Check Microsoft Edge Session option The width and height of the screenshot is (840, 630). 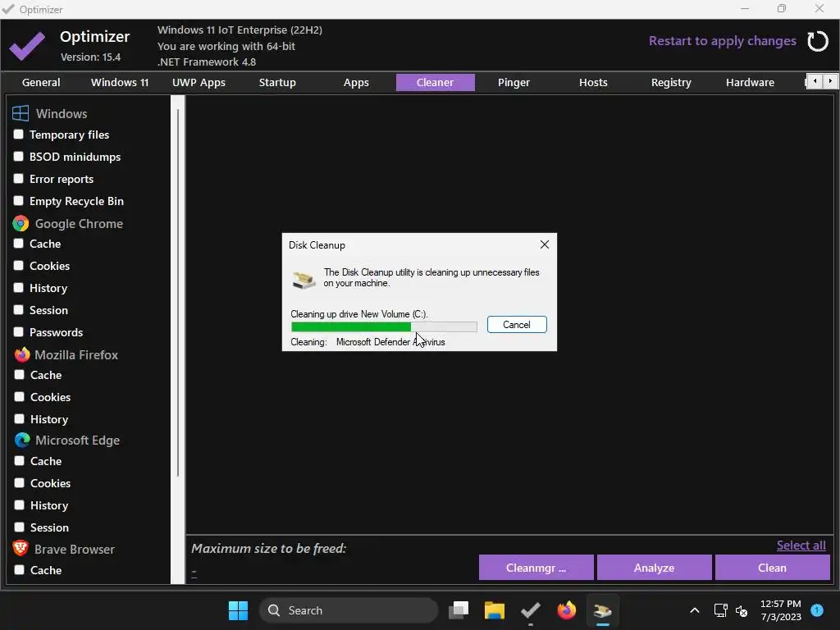coord(20,527)
